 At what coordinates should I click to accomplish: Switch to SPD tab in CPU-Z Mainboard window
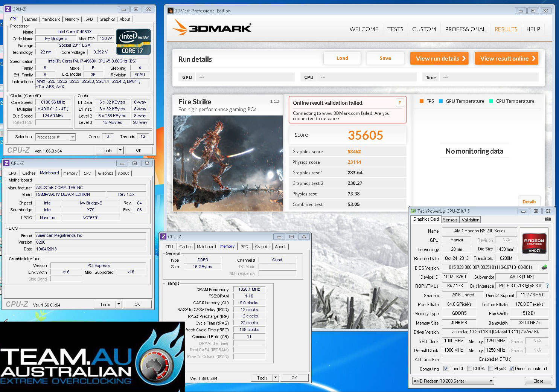pos(88,173)
